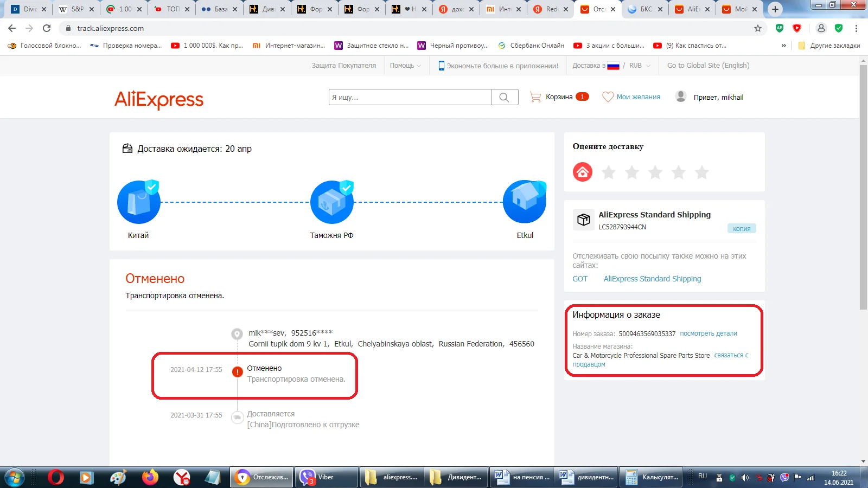Rate delivery two stars
868x488 pixels.
coord(632,172)
